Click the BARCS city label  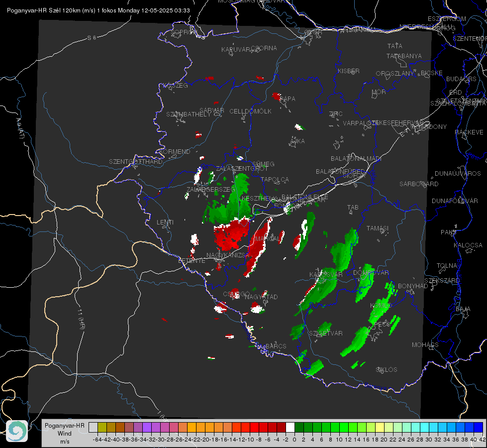[x=276, y=346]
